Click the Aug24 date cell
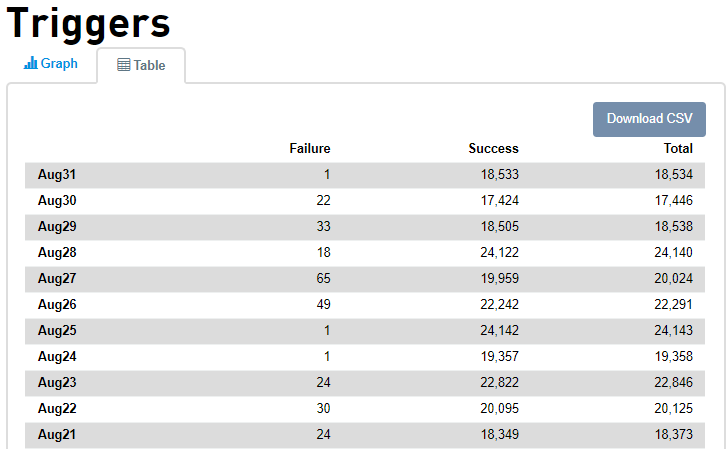This screenshot has width=727, height=449. 57,357
